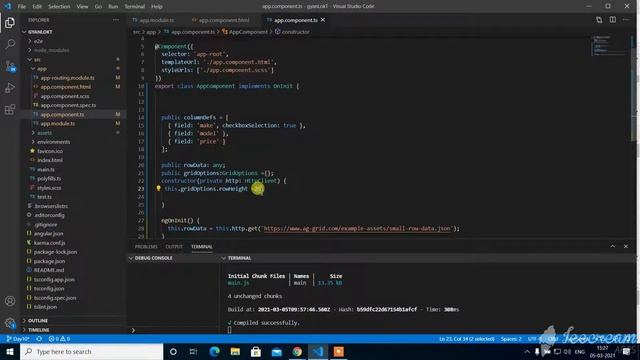The image size is (640, 360).
Task: Switch to the Output panel tab
Action: tap(174, 247)
